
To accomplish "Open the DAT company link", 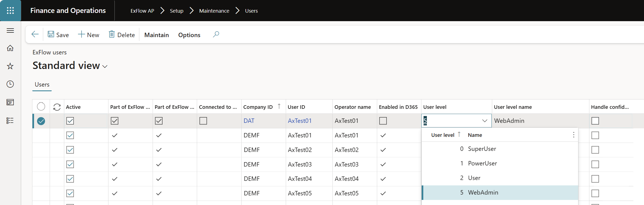I will click(x=249, y=121).
